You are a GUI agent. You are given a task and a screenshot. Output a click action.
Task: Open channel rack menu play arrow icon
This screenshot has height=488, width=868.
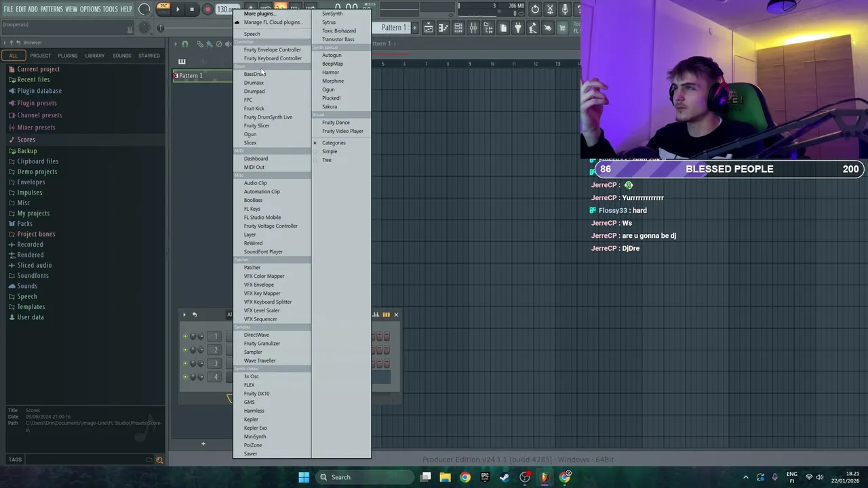(184, 314)
